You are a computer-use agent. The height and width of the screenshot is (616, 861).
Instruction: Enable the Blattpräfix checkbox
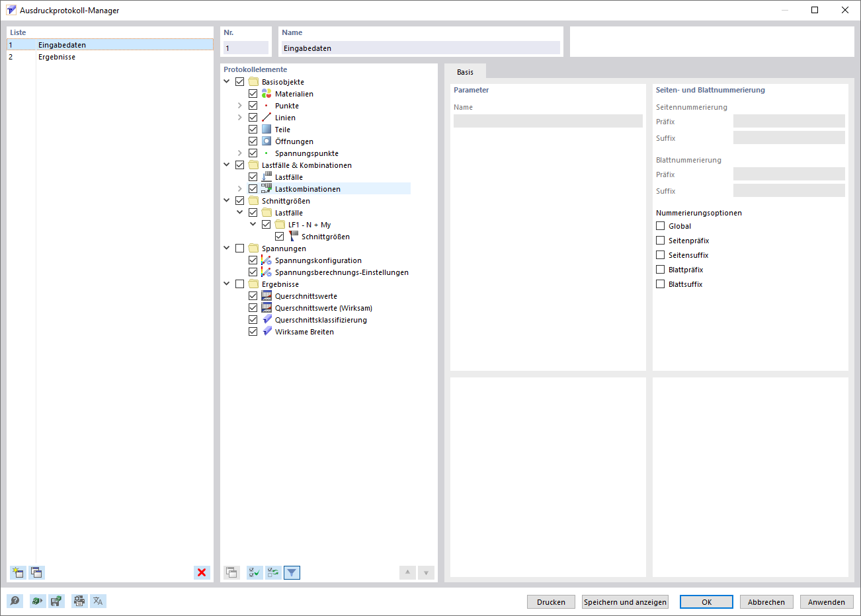click(x=660, y=270)
